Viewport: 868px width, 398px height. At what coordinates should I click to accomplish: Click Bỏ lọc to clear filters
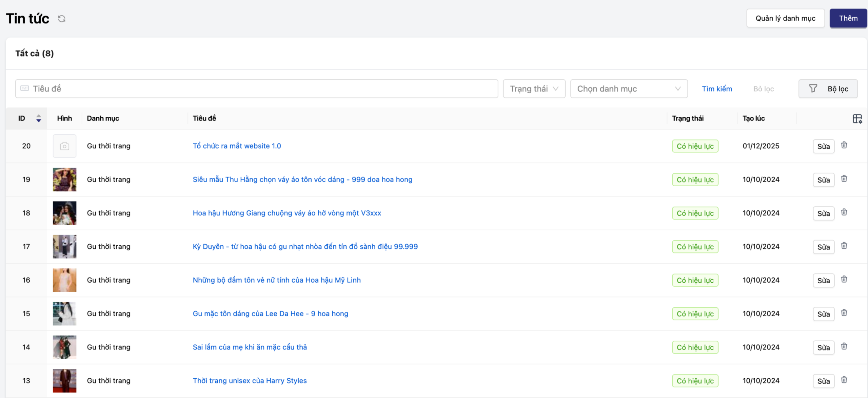[763, 89]
